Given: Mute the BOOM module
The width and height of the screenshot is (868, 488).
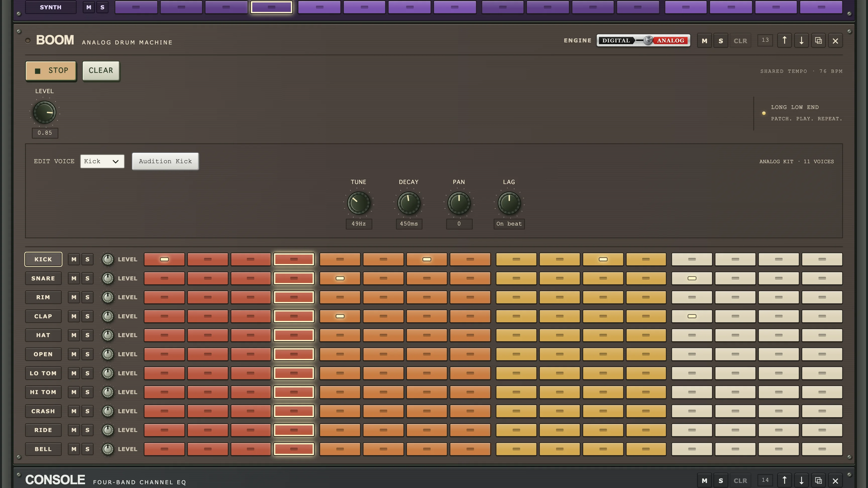Looking at the screenshot, I should (704, 41).
